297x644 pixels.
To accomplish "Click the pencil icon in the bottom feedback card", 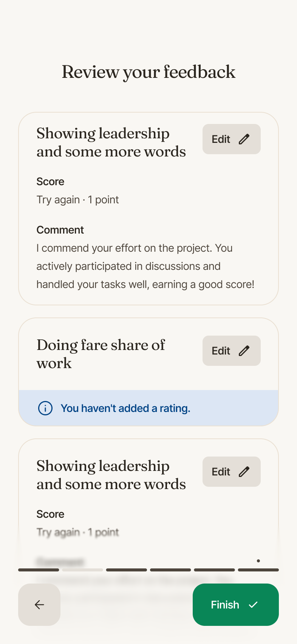I will click(x=244, y=472).
